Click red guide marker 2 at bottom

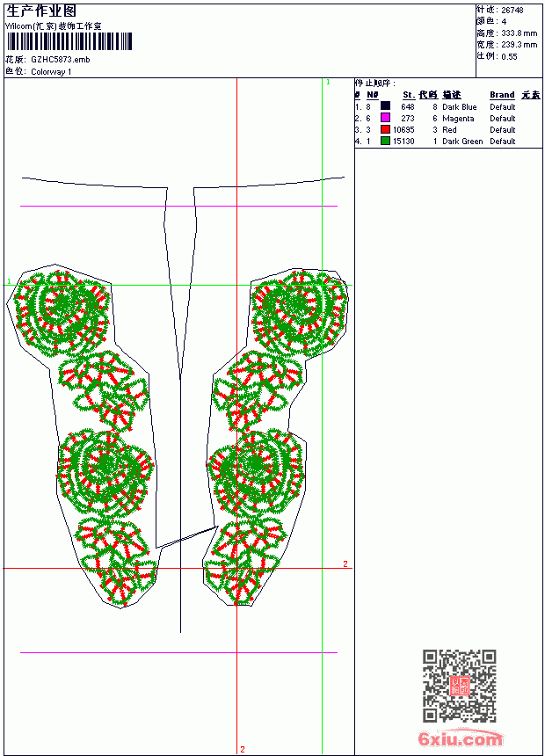click(x=243, y=749)
